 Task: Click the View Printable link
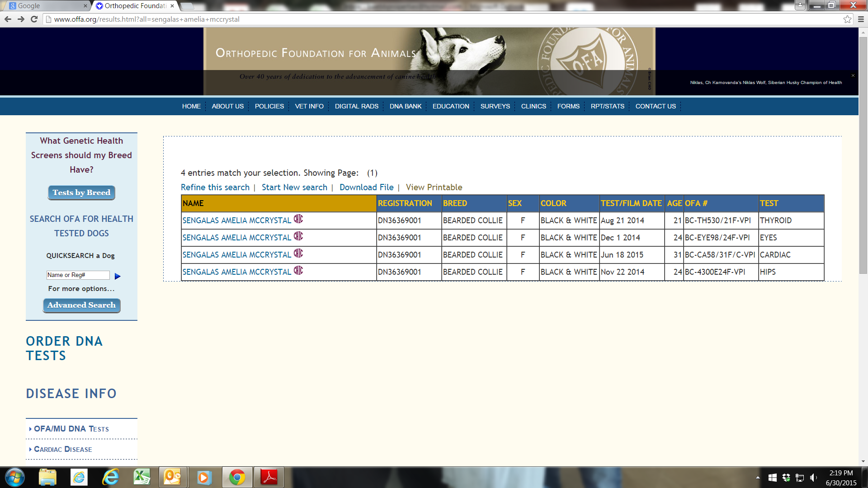point(434,187)
